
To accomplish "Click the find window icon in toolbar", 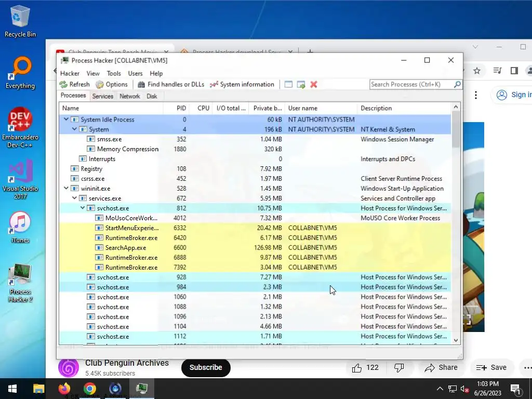I will pos(288,85).
